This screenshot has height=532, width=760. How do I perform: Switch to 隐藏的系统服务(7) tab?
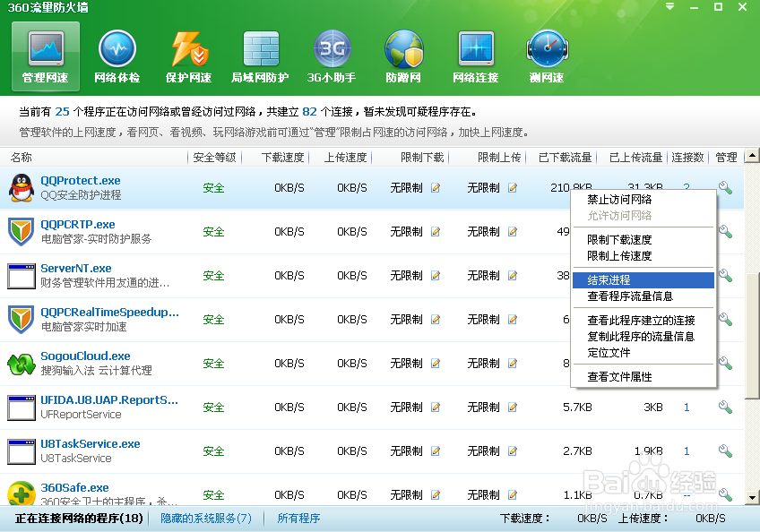click(x=206, y=519)
